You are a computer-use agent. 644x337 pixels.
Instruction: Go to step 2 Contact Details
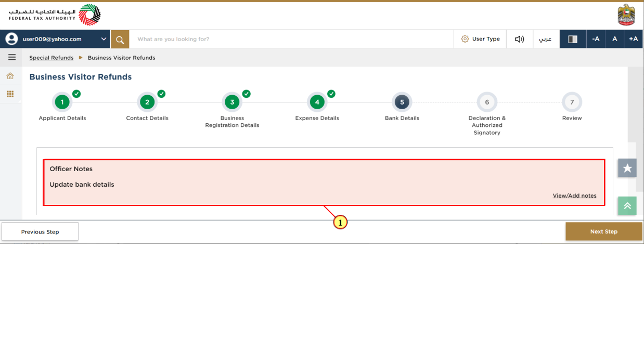coord(147,102)
